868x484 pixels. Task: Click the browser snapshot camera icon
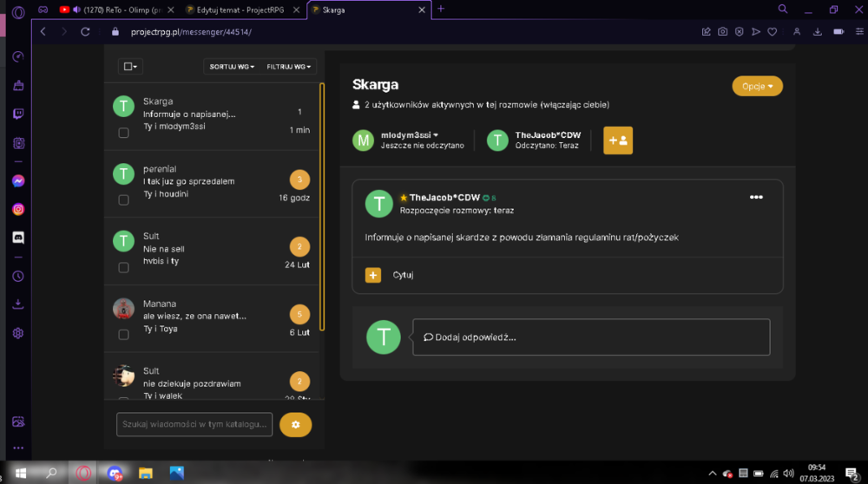pos(722,32)
